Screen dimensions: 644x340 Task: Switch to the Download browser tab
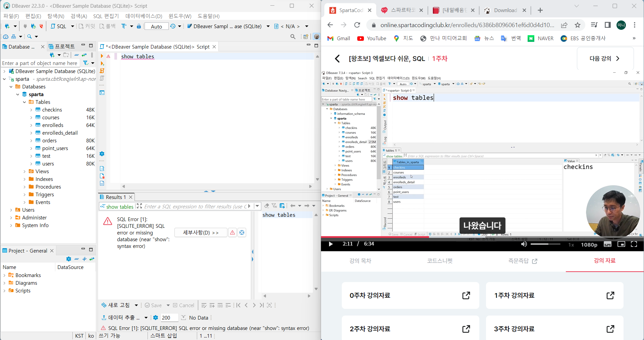click(505, 10)
